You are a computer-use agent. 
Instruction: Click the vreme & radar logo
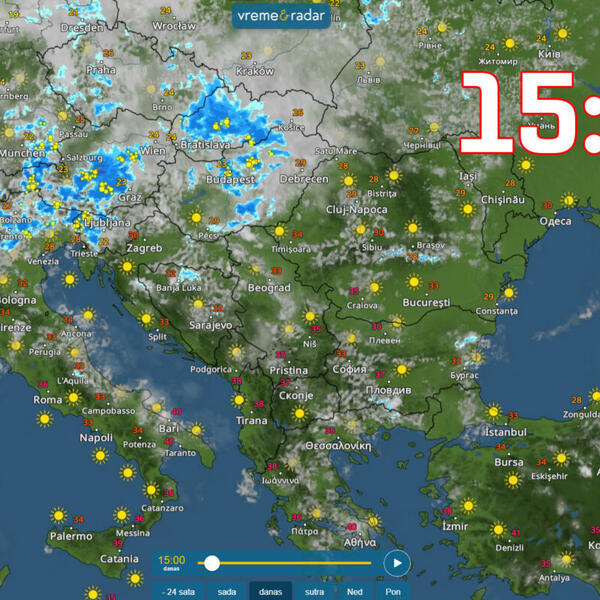pyautogui.click(x=283, y=16)
